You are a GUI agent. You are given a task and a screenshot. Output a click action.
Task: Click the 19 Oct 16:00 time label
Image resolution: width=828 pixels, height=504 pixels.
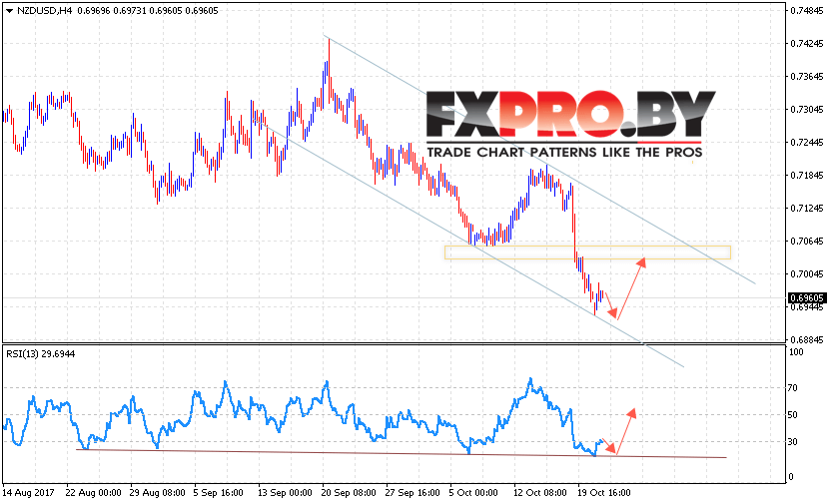click(604, 493)
